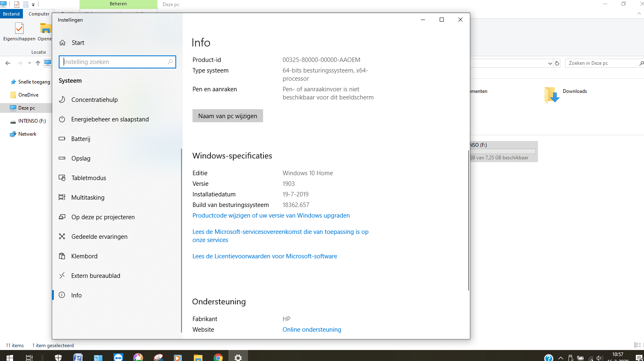The image size is (644, 361).
Task: Focus the Instelling zoeken search field
Action: pos(117,62)
